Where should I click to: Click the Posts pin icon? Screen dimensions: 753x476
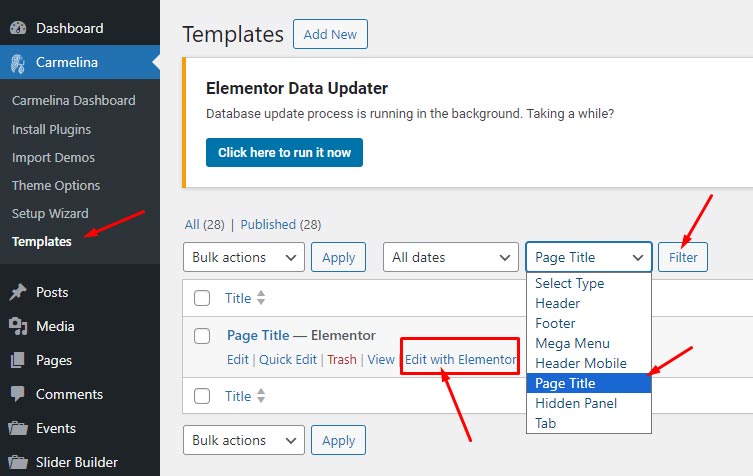tap(18, 292)
